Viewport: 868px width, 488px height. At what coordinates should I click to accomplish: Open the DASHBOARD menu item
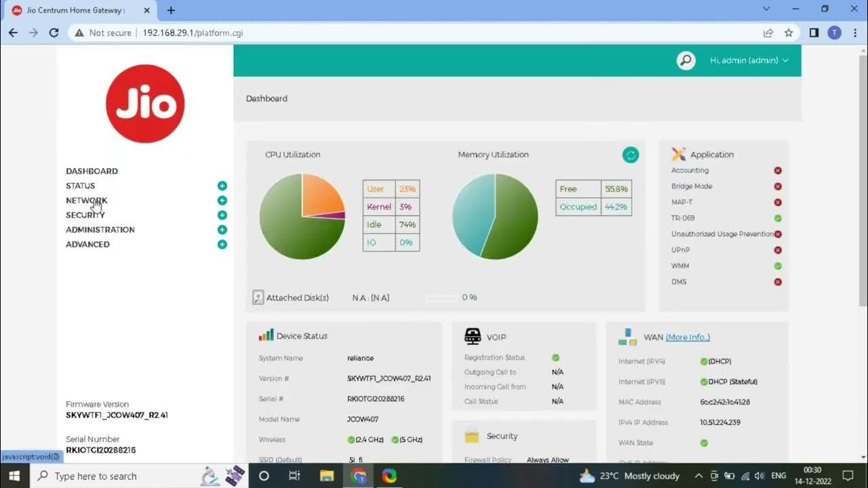coord(92,171)
